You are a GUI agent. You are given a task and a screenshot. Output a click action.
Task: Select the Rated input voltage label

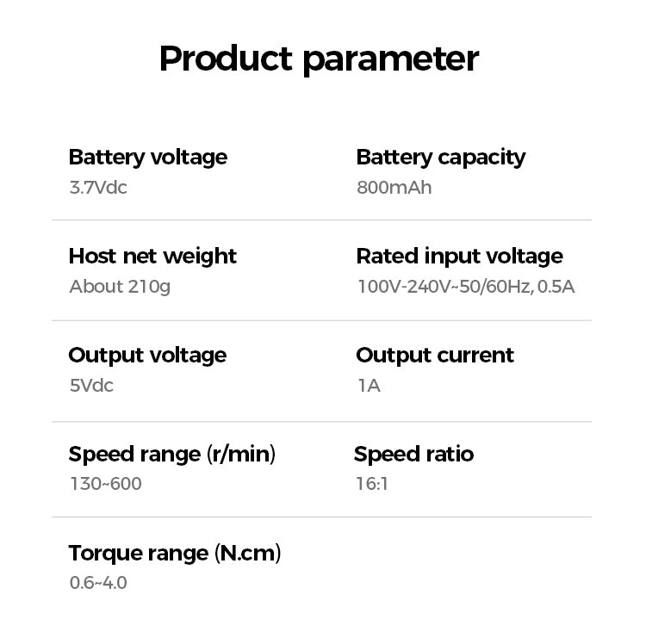pos(459,257)
